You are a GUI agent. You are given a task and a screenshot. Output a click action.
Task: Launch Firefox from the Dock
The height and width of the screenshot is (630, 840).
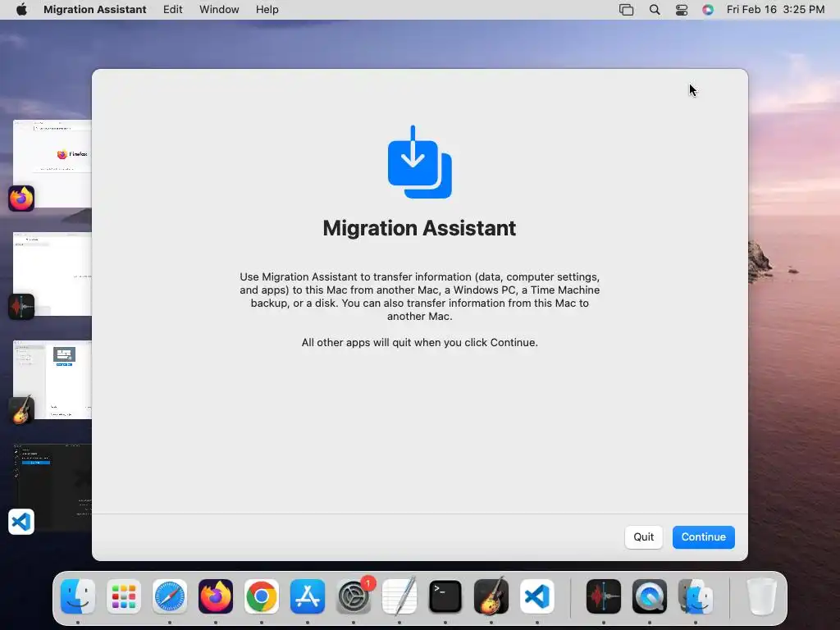point(216,596)
